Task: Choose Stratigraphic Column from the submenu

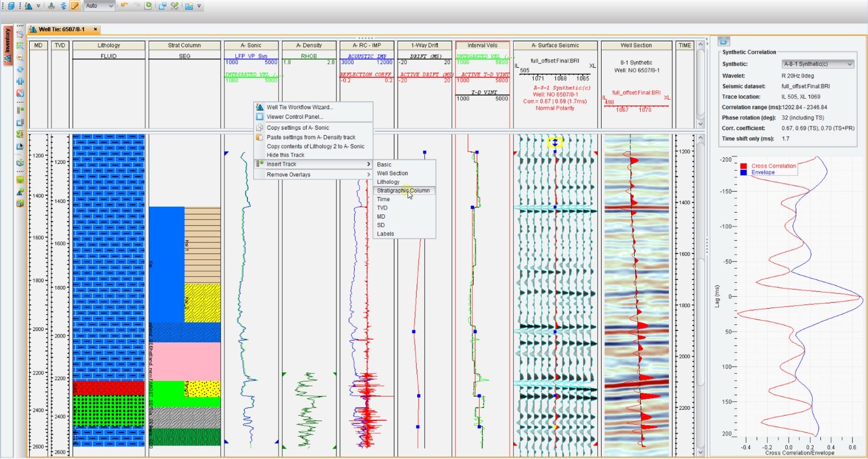Action: click(403, 190)
